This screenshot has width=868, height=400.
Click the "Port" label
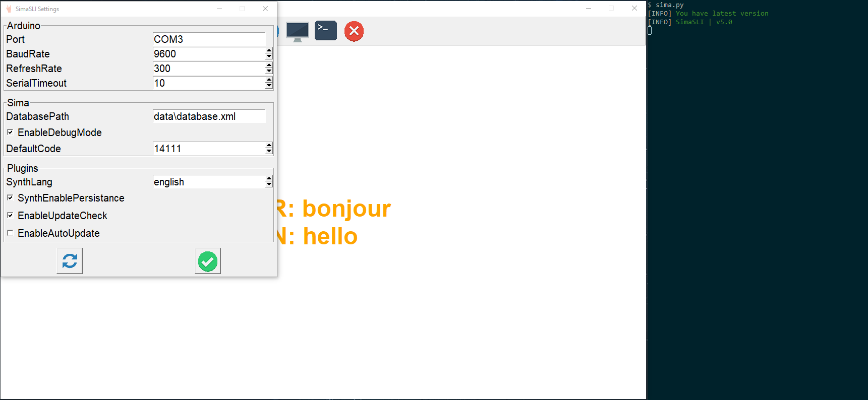click(x=16, y=39)
